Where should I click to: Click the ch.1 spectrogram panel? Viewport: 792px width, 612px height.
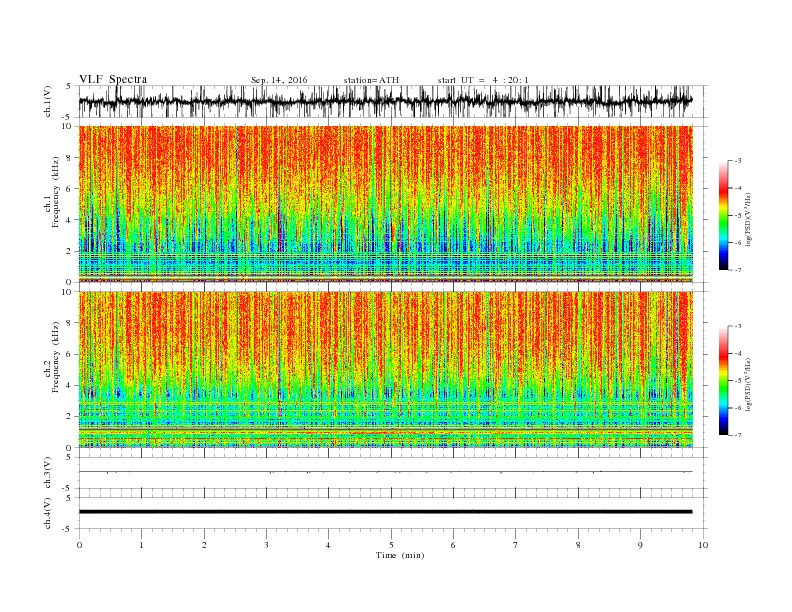click(386, 204)
